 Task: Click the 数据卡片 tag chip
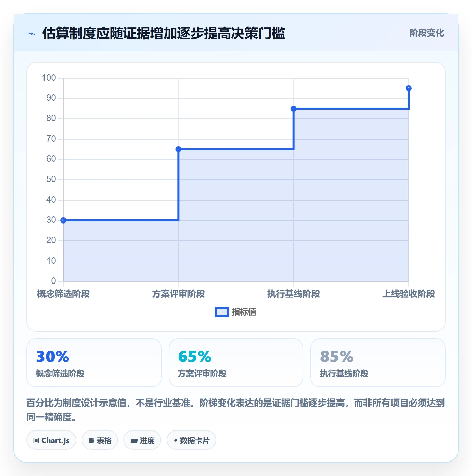click(191, 440)
